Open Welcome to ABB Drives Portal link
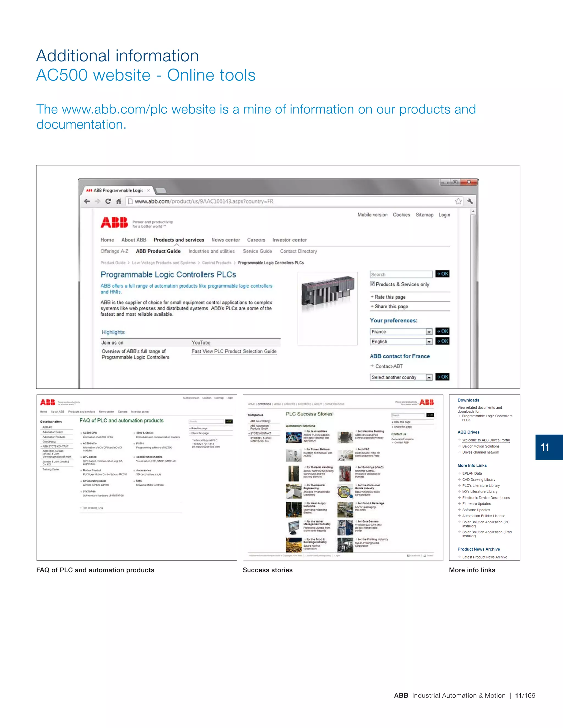The height and width of the screenshot is (728, 563). (x=486, y=440)
